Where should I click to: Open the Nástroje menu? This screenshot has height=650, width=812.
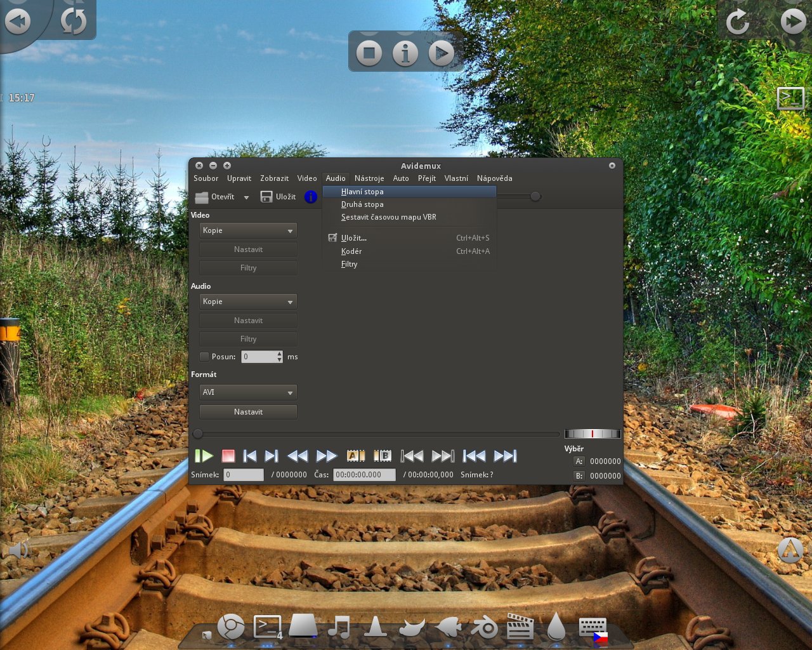pos(369,178)
